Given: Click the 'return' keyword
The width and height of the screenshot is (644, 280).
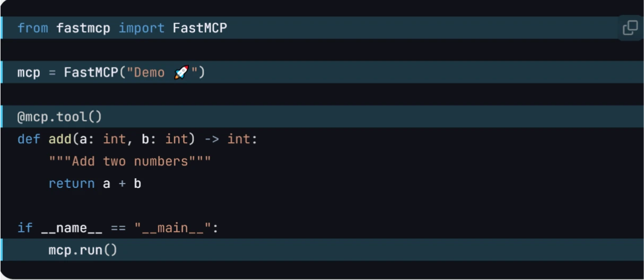Looking at the screenshot, I should (72, 183).
